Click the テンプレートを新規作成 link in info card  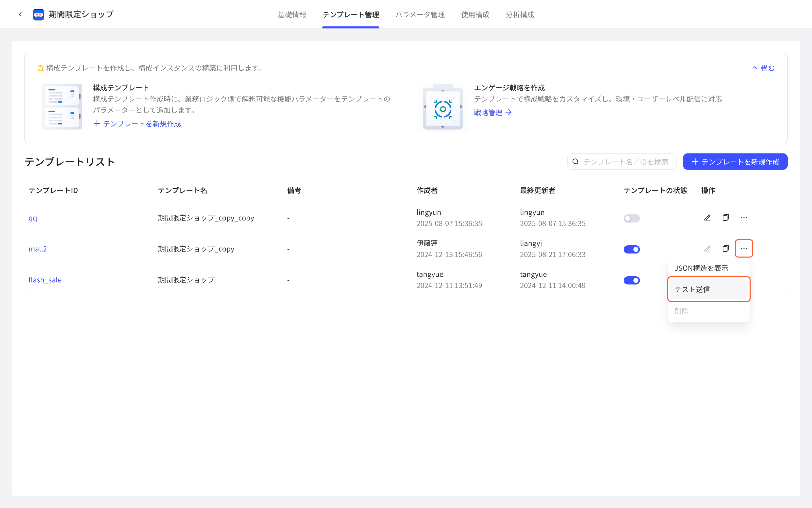pyautogui.click(x=137, y=124)
